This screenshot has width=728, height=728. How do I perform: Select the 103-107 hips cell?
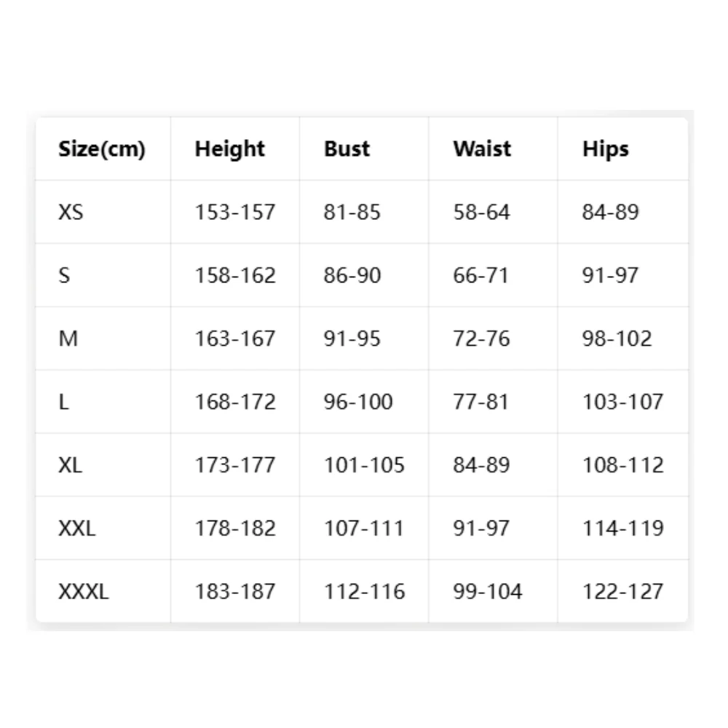click(x=622, y=402)
